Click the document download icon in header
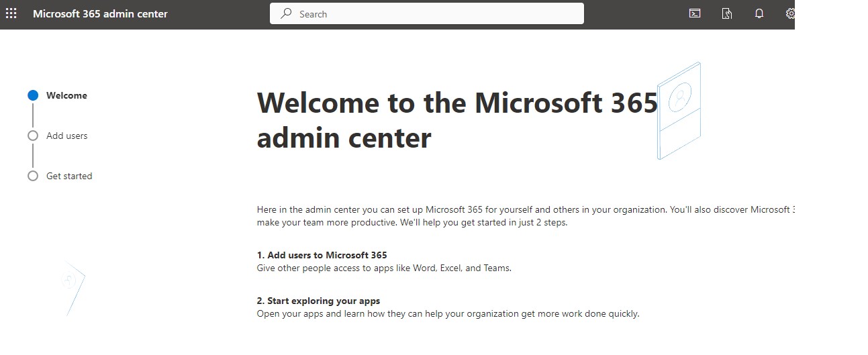The width and height of the screenshot is (868, 355). coord(727,13)
